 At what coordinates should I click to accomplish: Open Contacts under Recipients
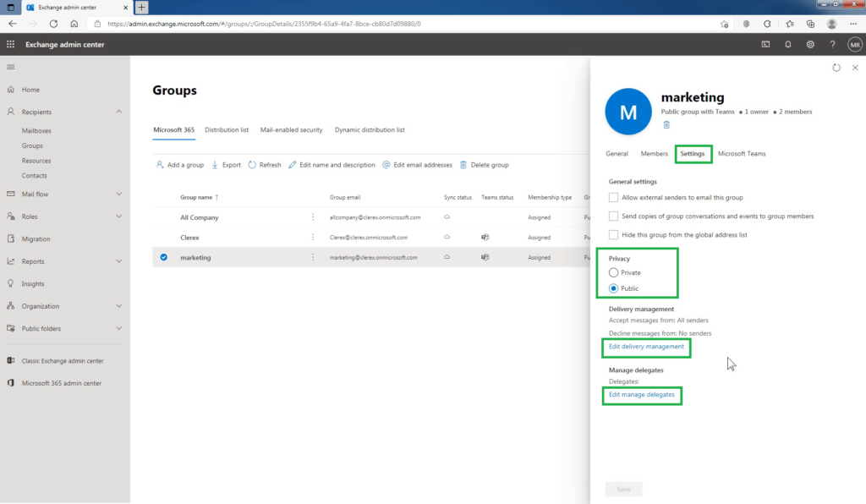tap(34, 176)
